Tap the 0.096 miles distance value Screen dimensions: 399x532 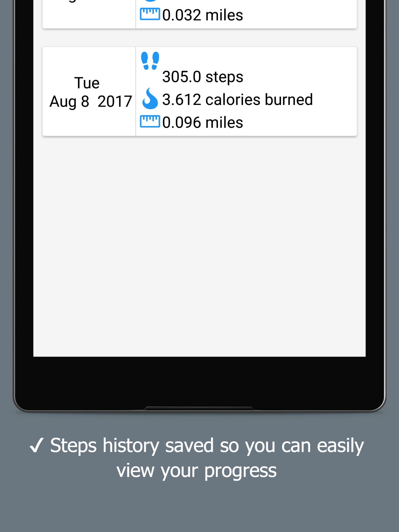(203, 123)
